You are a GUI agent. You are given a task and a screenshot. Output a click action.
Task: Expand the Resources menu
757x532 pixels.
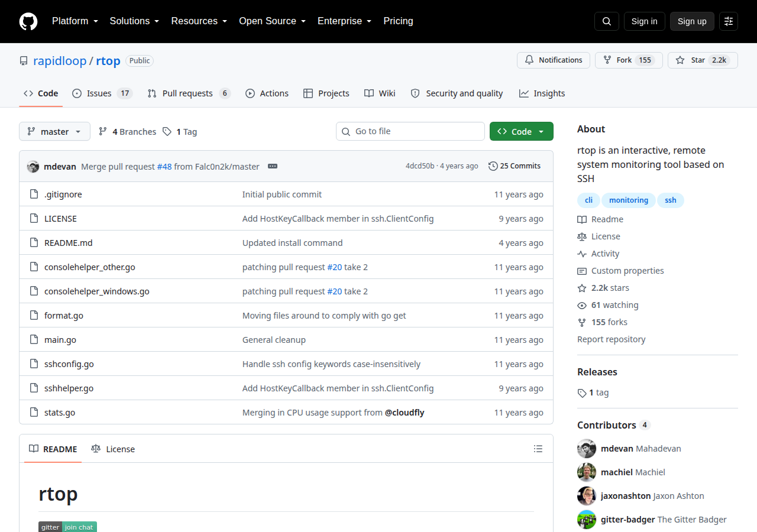(x=199, y=21)
